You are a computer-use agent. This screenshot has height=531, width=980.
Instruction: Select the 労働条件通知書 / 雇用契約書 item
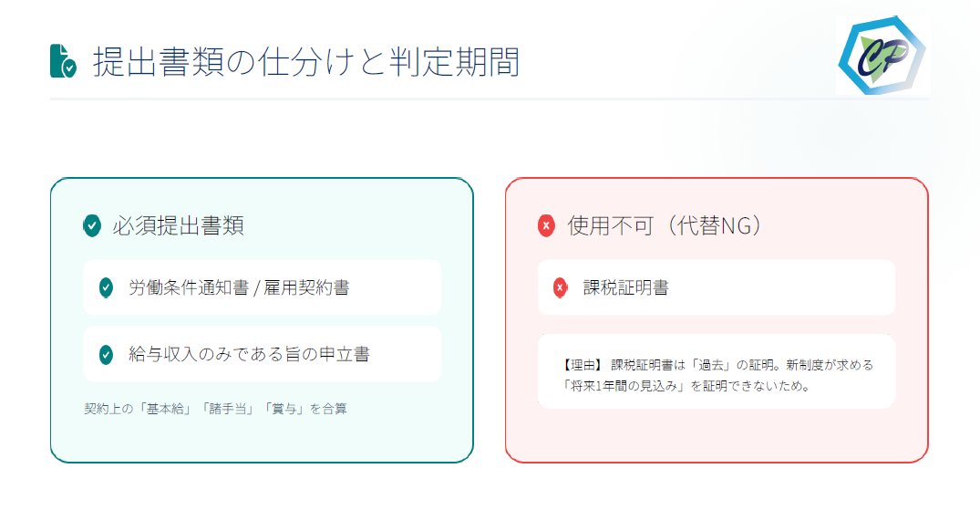pyautogui.click(x=262, y=287)
